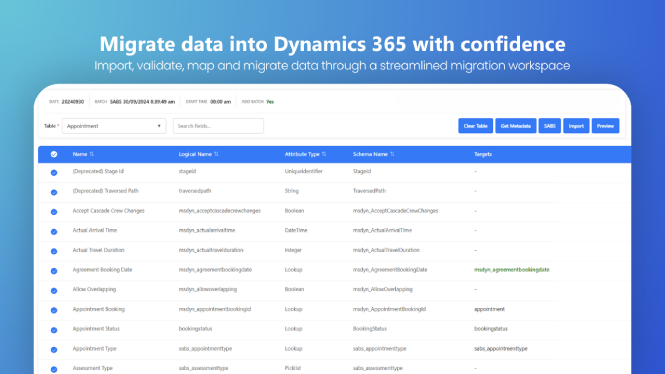The height and width of the screenshot is (374, 665).
Task: Uncheck the (Deprecated) Stage Id row
Action: click(54, 173)
